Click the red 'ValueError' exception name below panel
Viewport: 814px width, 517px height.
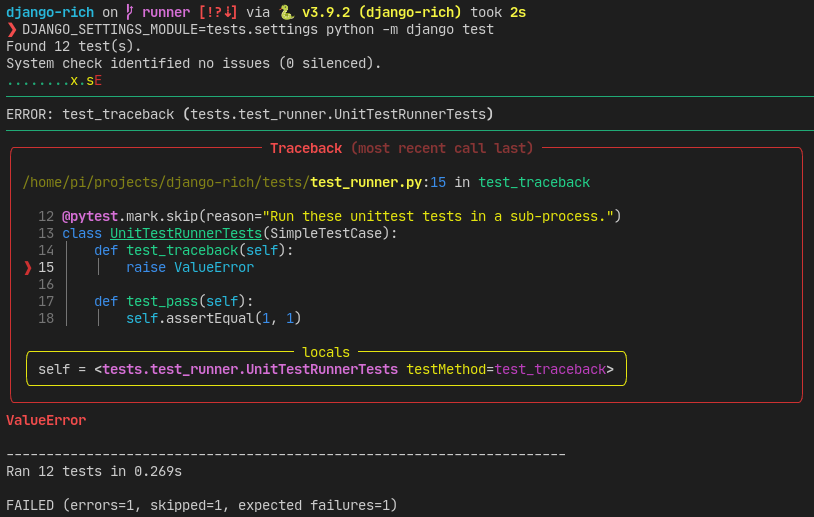click(x=46, y=420)
